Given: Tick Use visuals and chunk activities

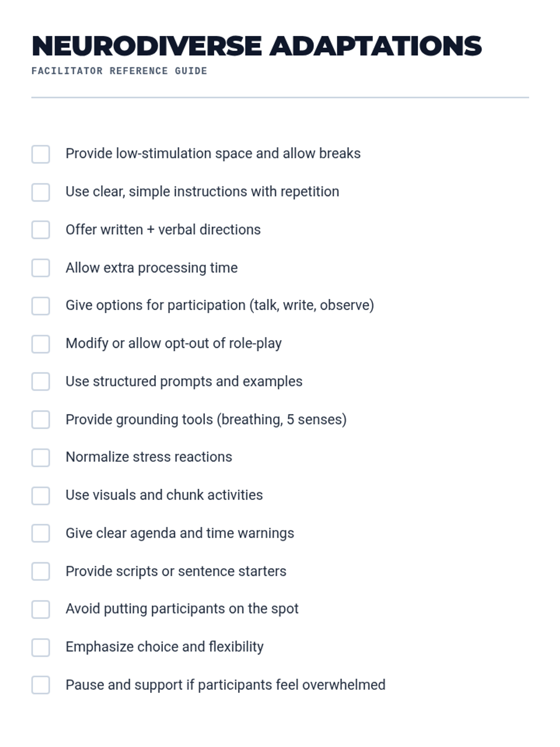Looking at the screenshot, I should [x=41, y=495].
